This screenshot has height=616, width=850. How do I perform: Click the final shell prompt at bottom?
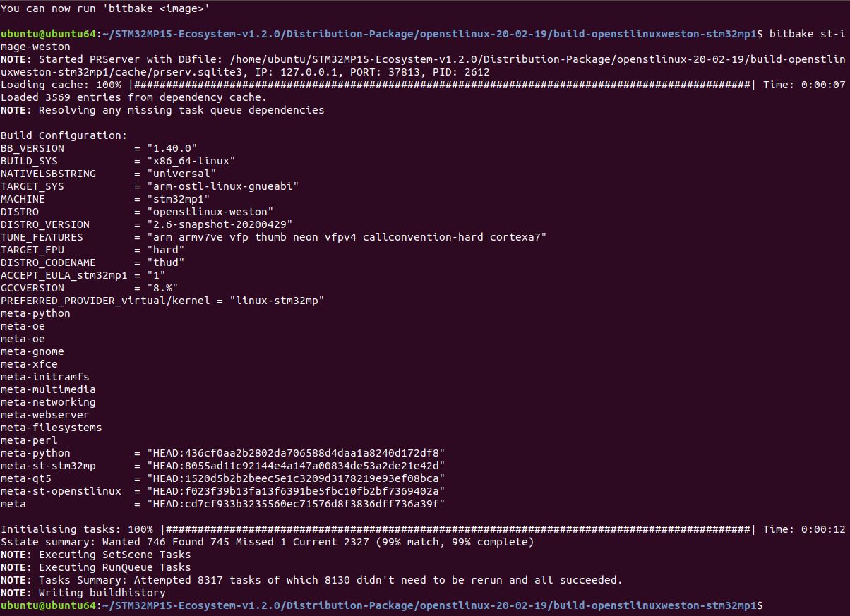tap(381, 605)
